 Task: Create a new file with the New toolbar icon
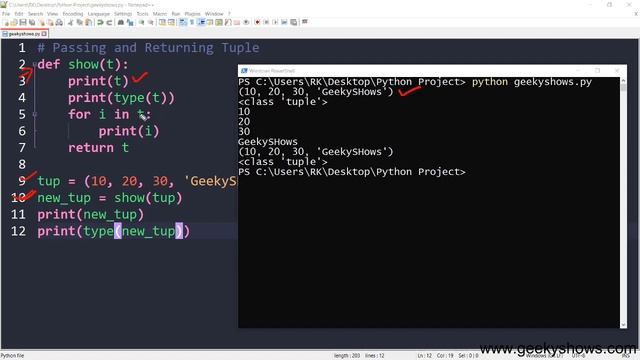[x=6, y=22]
